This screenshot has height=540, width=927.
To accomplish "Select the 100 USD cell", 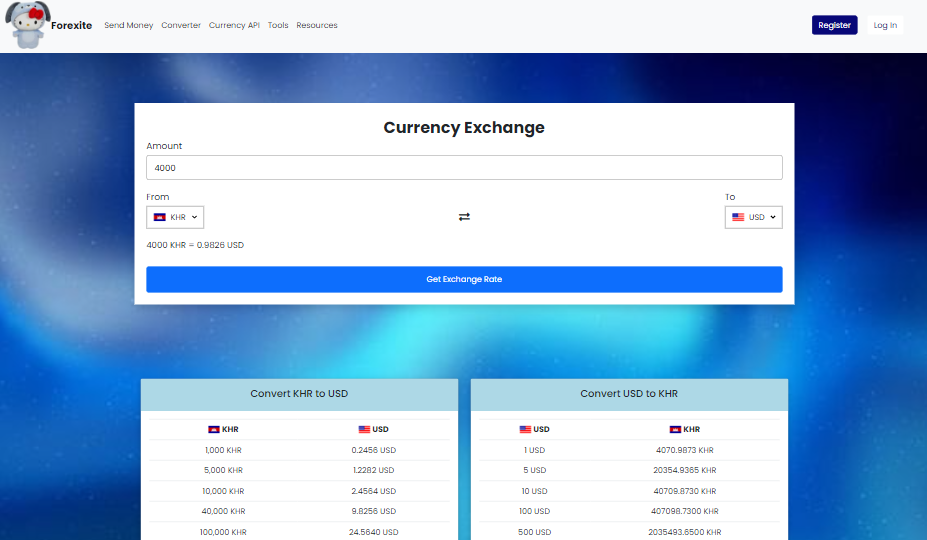I will pos(534,511).
